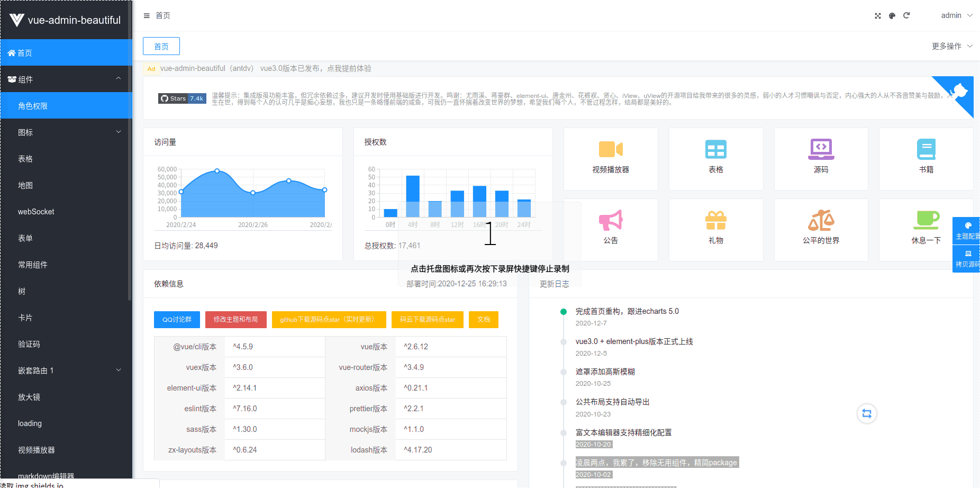Select the gift box icon
This screenshot has height=488, width=980.
(x=715, y=220)
